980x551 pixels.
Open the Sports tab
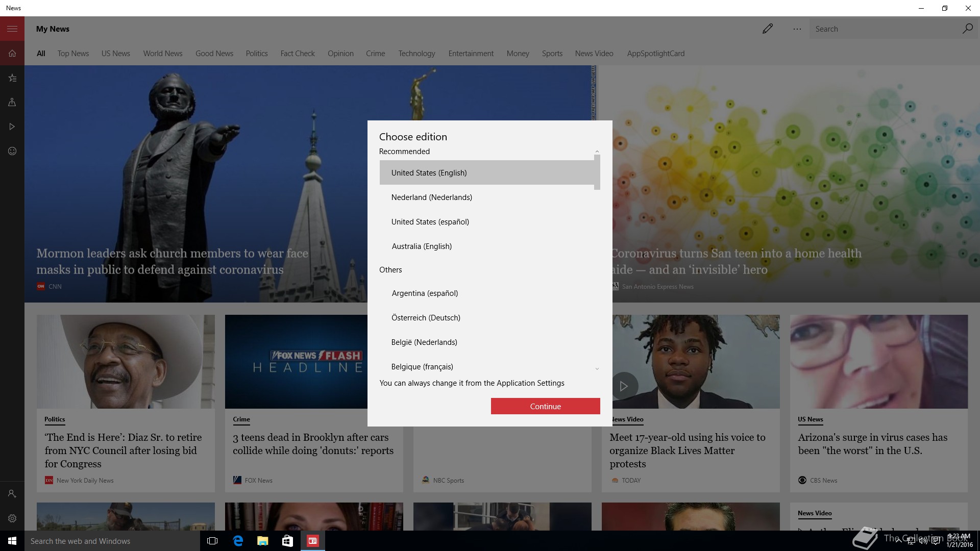[552, 54]
